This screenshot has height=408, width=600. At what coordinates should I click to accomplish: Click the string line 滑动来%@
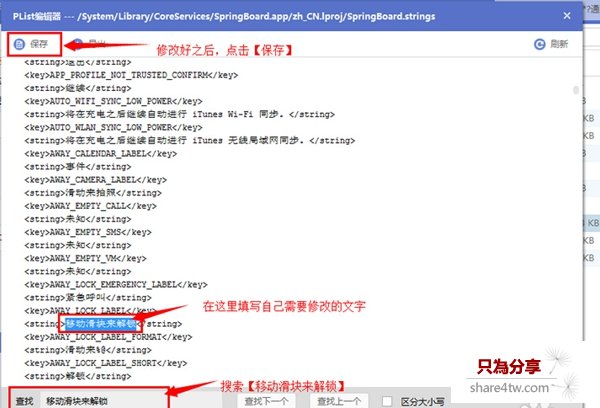coord(88,350)
